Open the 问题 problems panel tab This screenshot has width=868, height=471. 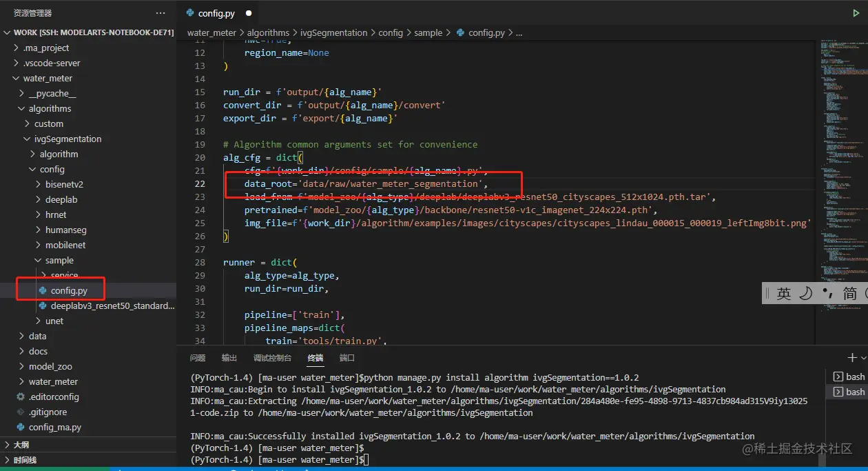point(198,358)
